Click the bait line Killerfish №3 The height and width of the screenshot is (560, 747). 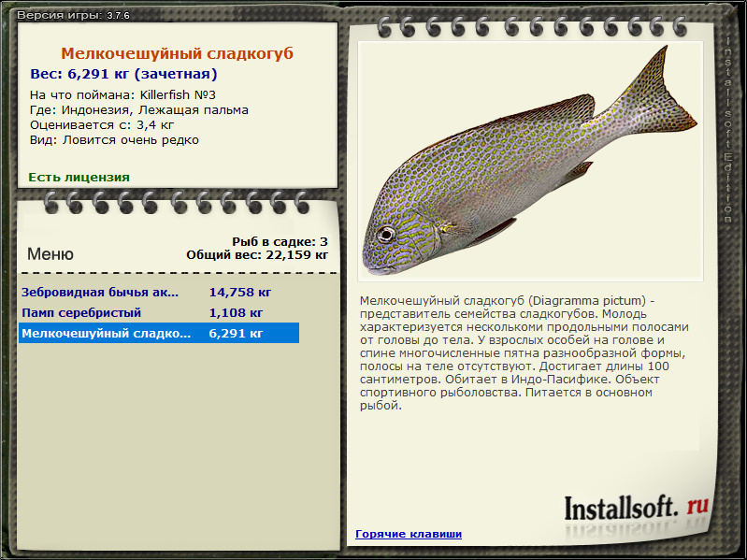[x=178, y=94]
